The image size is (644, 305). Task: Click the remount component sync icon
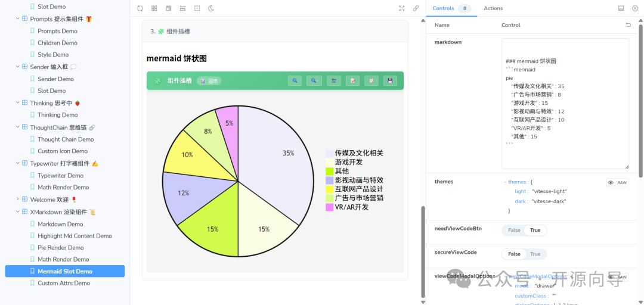140,8
